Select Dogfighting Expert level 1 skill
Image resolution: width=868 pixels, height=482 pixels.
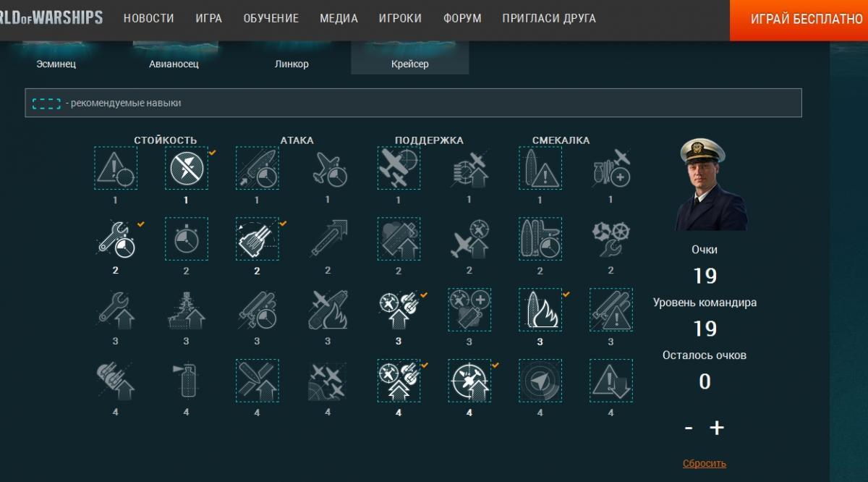[470, 169]
